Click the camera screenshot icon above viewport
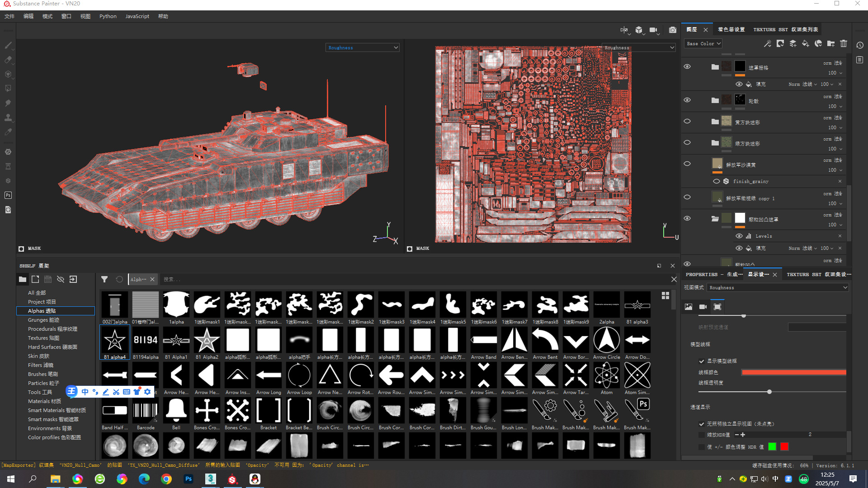 [673, 30]
